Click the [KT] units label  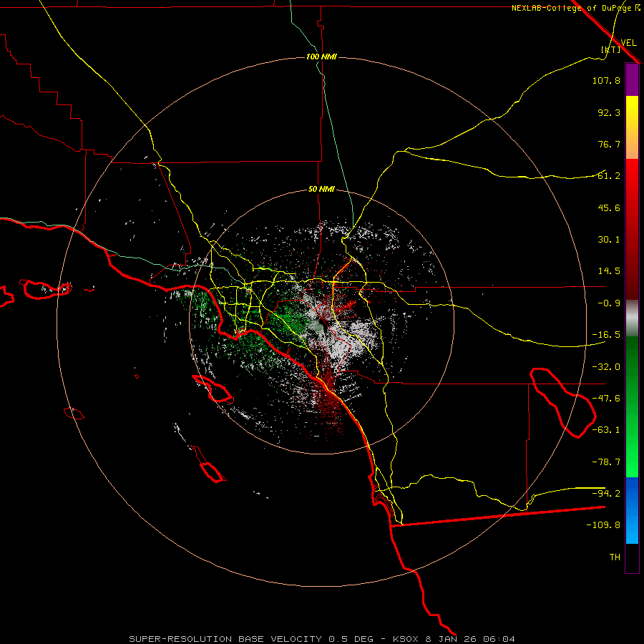610,49
